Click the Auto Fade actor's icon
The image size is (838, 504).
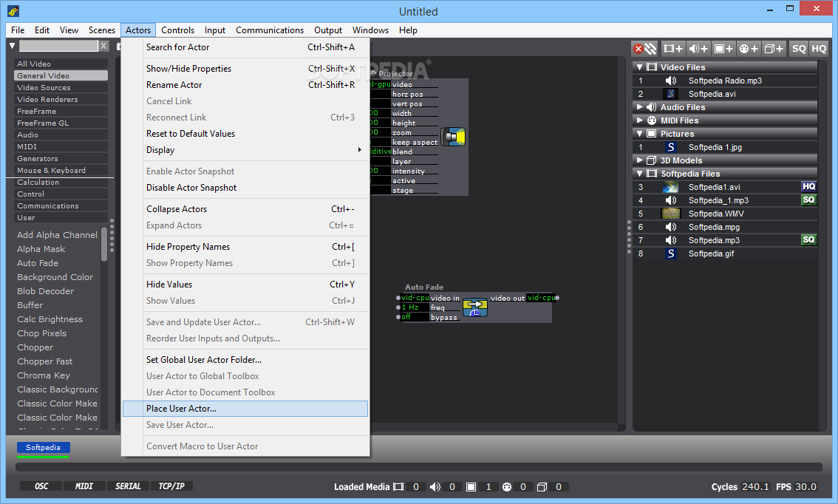(474, 307)
